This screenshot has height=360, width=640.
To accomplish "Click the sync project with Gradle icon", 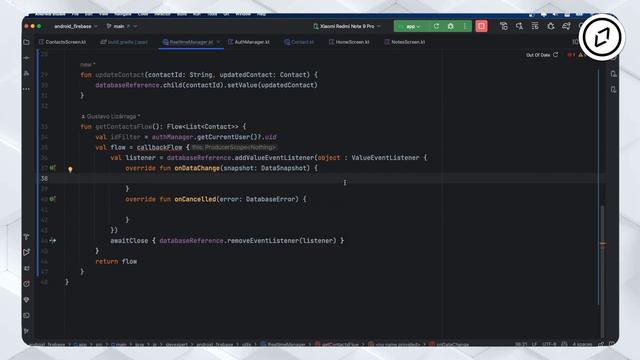I will [504, 26].
